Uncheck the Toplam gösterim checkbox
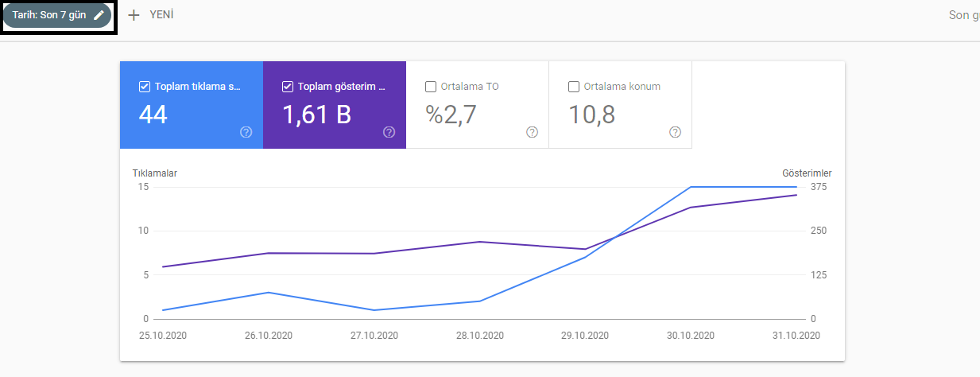Viewport: 980px width, 377px height. (288, 87)
